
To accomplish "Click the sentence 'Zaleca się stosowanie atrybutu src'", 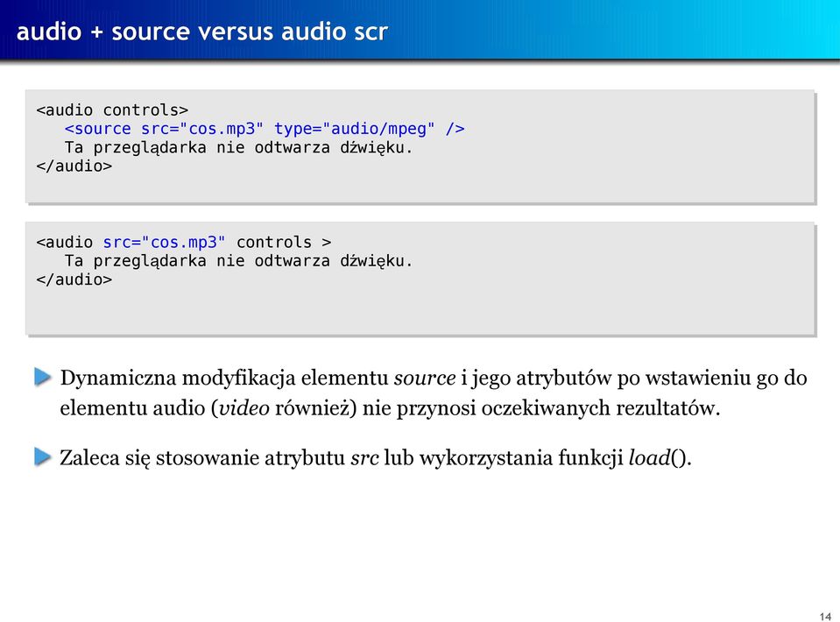I will coord(376,458).
